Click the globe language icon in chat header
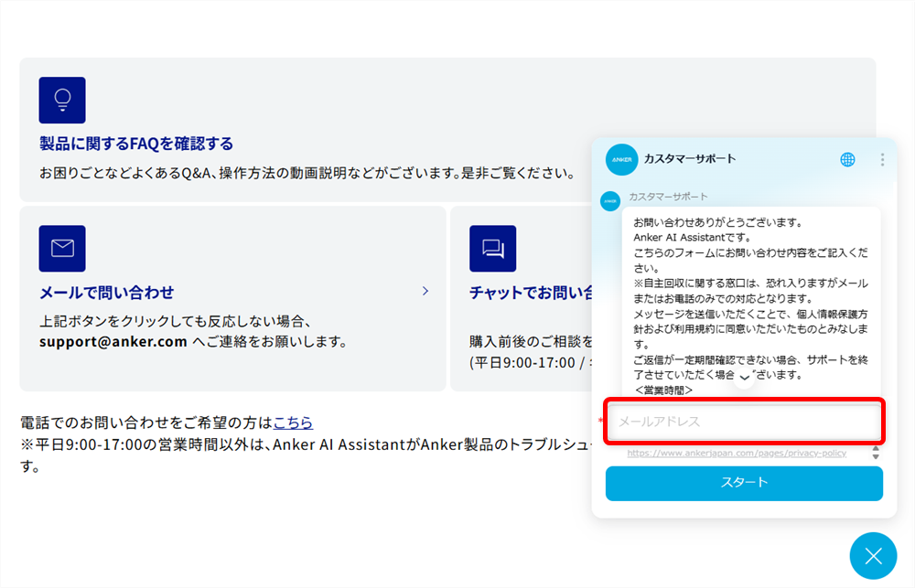 point(847,159)
